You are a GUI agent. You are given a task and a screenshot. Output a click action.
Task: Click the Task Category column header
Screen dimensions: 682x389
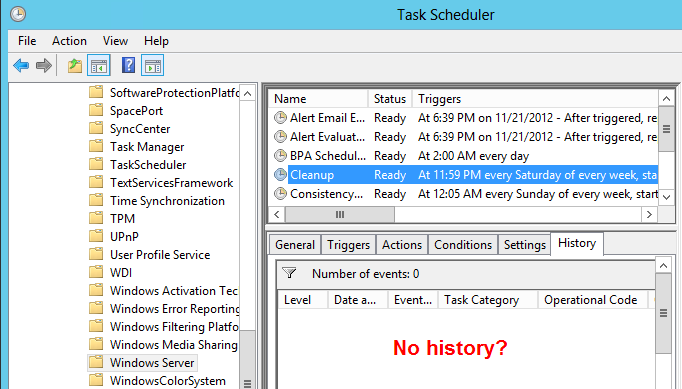tap(488, 300)
